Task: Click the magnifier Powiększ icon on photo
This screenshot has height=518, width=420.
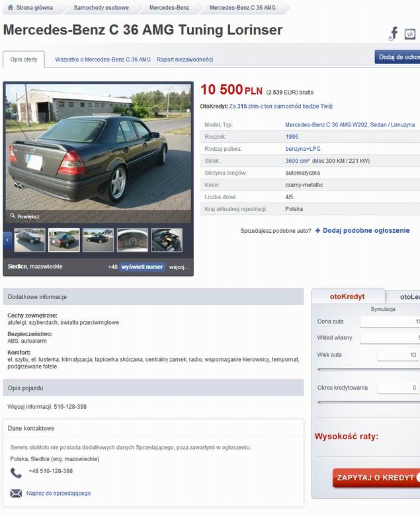Action: point(13,216)
